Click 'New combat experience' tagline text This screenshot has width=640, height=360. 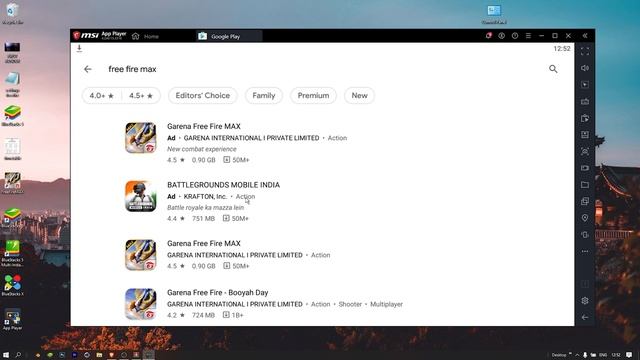pyautogui.click(x=202, y=149)
